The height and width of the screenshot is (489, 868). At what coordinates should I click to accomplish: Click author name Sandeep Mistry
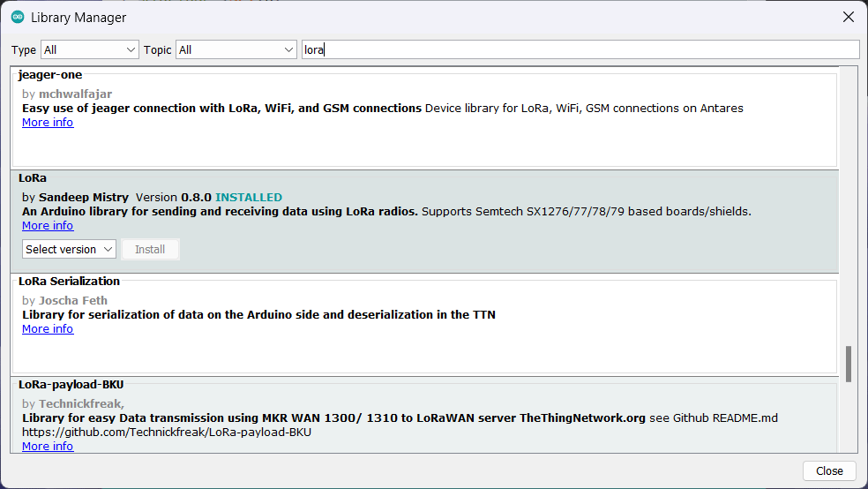84,197
